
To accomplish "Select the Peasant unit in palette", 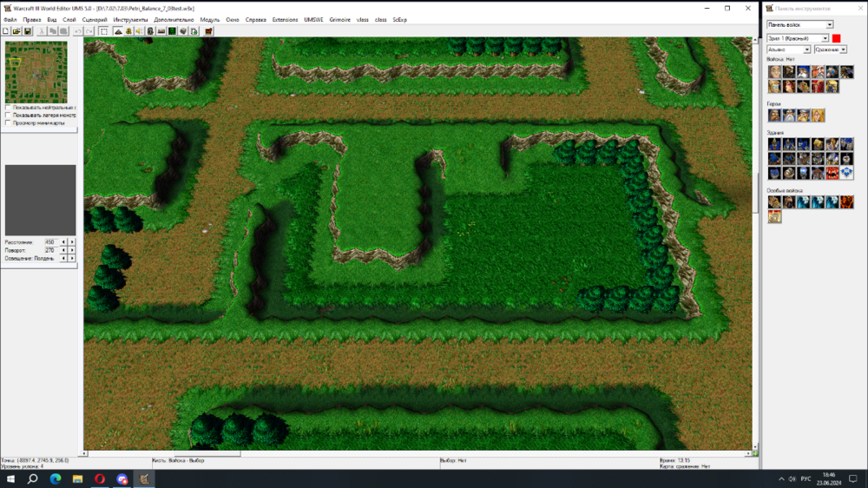I will pos(774,72).
